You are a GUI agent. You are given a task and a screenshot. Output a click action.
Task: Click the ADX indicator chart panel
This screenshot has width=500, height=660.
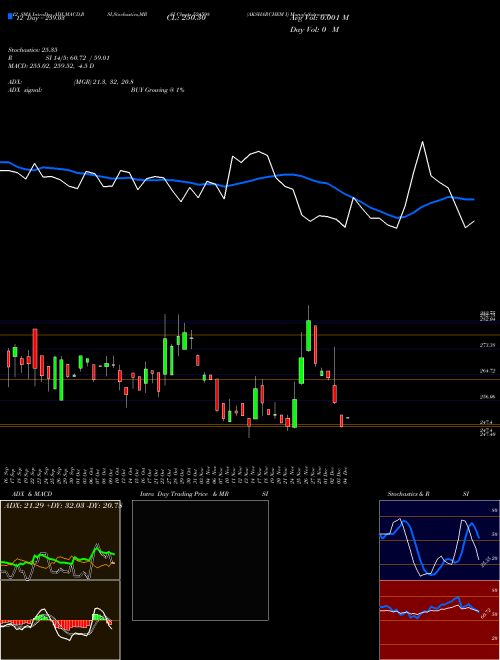pos(60,540)
